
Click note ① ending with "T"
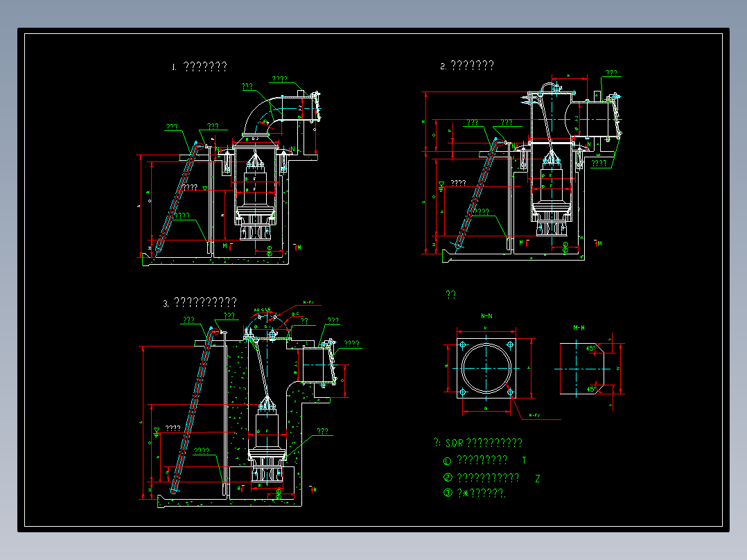484,460
